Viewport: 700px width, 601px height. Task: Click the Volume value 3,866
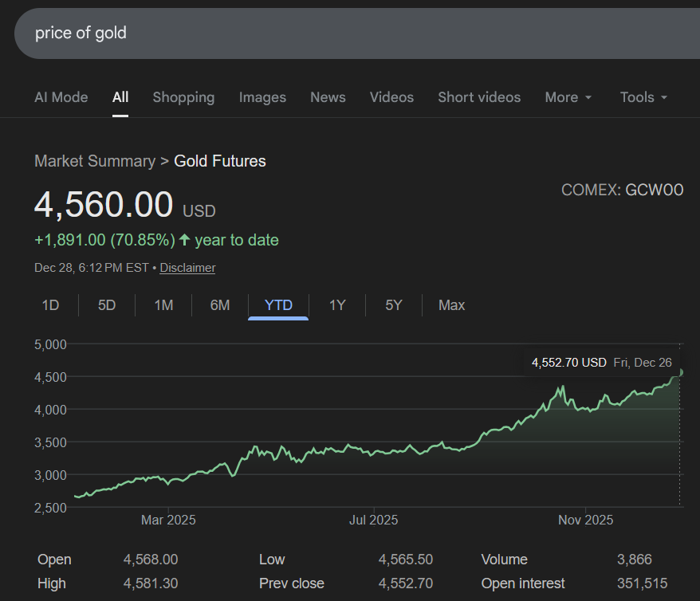(x=635, y=560)
